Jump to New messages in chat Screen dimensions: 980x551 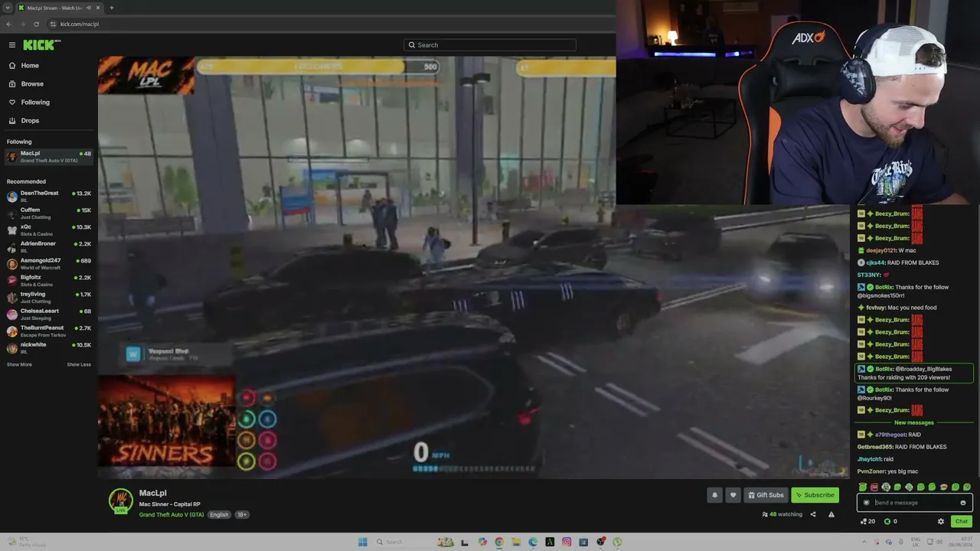point(913,422)
